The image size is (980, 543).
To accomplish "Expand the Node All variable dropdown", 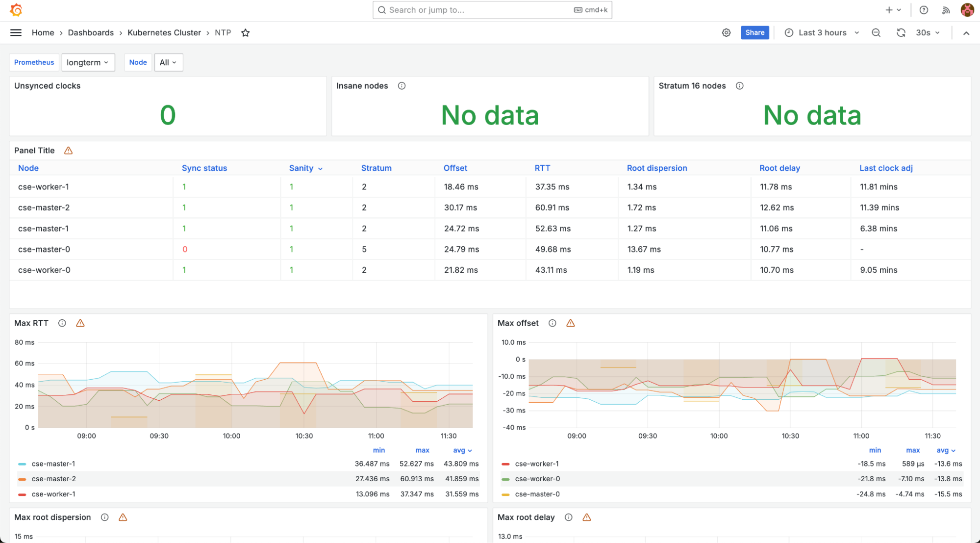I will 168,62.
